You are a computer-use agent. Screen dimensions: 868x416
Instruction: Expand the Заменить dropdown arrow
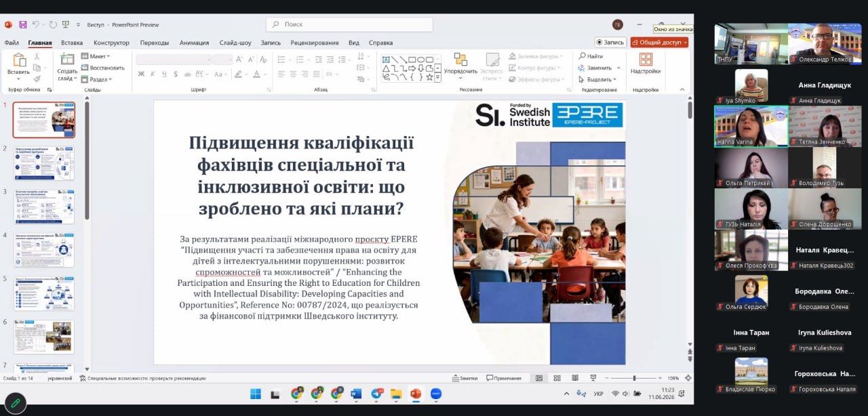coord(618,68)
